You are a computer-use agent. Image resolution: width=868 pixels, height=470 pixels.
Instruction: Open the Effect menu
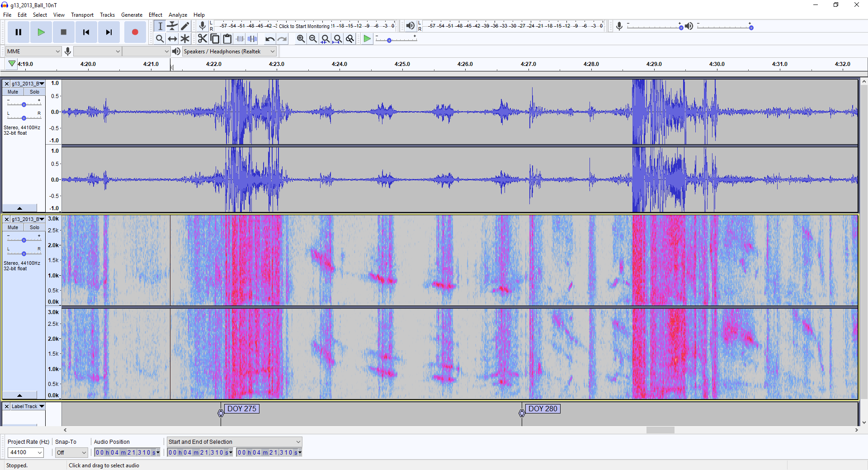155,15
